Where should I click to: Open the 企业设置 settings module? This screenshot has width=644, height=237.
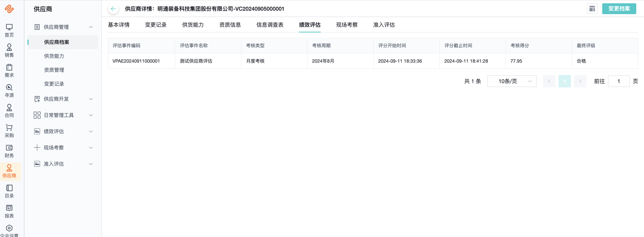pyautogui.click(x=9, y=231)
